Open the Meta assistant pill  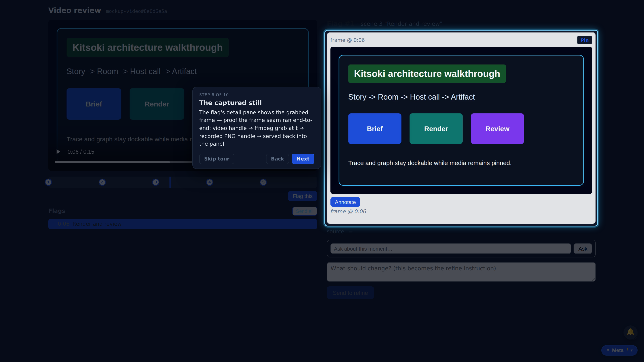point(619,350)
